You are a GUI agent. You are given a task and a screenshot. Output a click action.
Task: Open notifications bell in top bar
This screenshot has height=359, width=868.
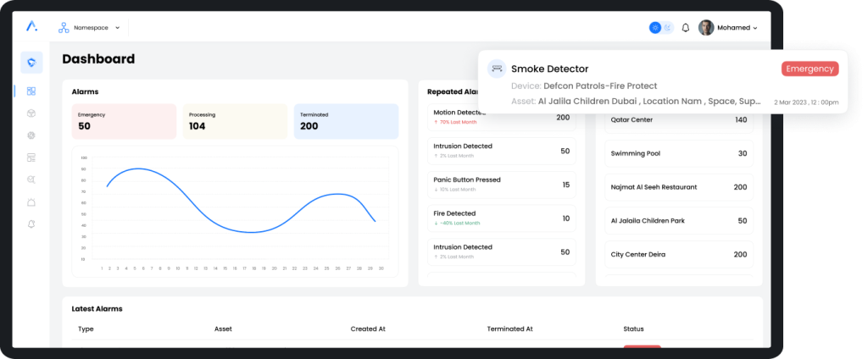685,28
